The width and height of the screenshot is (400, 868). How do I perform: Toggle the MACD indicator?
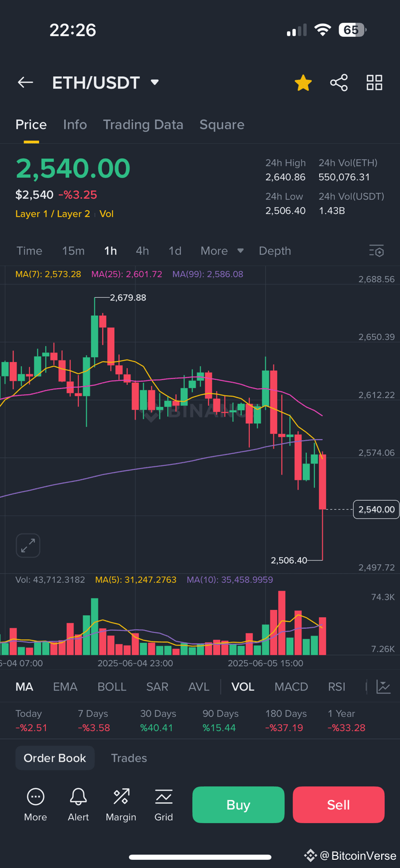(291, 687)
